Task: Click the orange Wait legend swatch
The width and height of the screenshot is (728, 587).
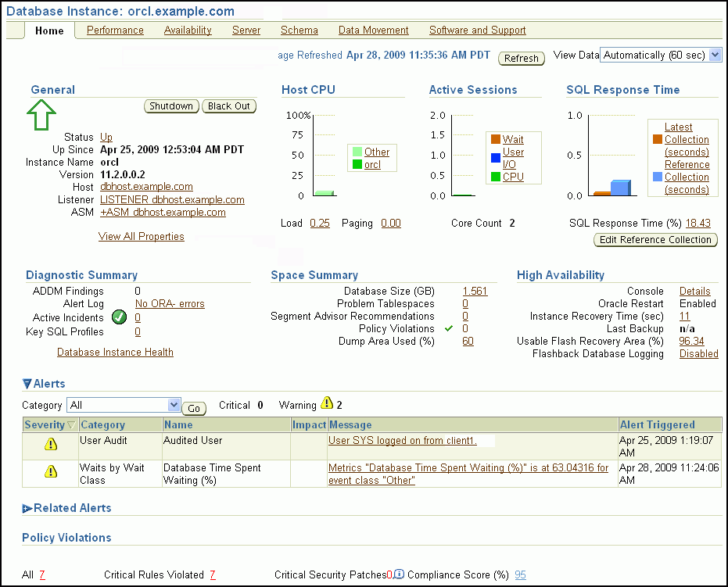Action: (x=495, y=139)
